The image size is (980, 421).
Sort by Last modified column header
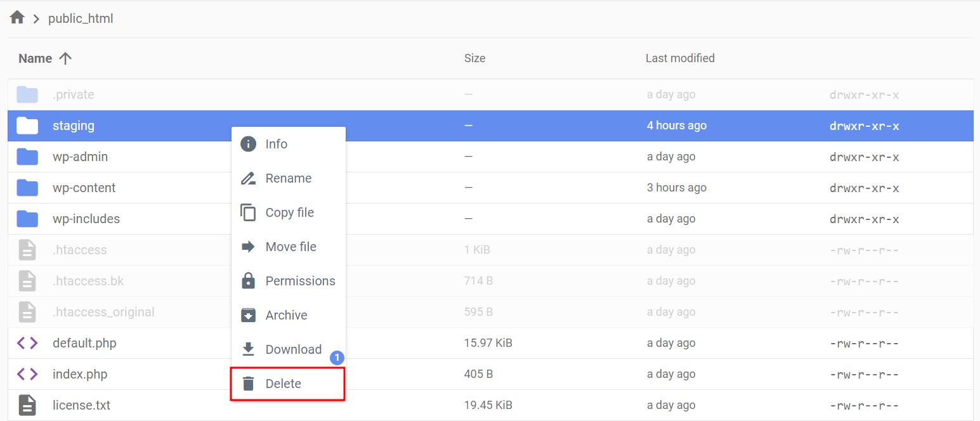click(680, 58)
